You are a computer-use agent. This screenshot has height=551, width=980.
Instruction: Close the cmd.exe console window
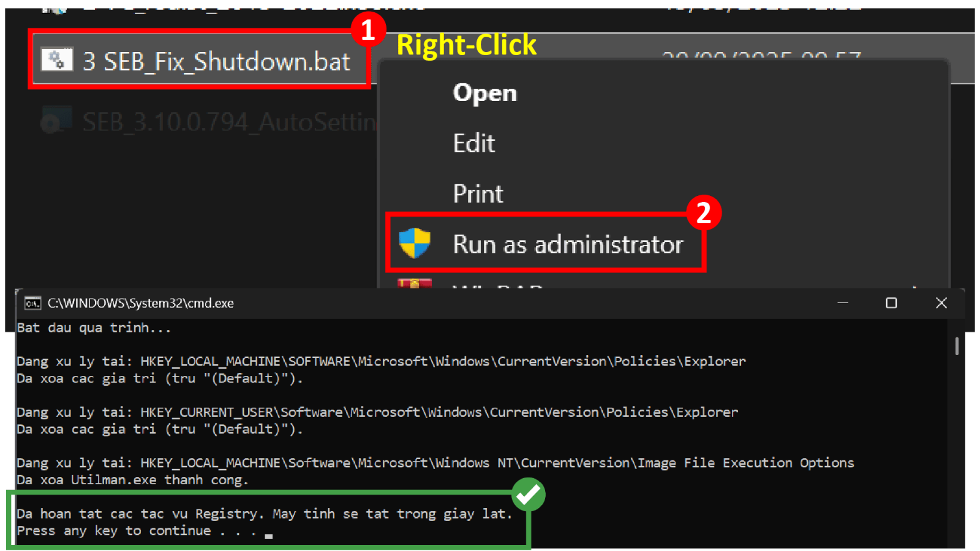pyautogui.click(x=941, y=303)
